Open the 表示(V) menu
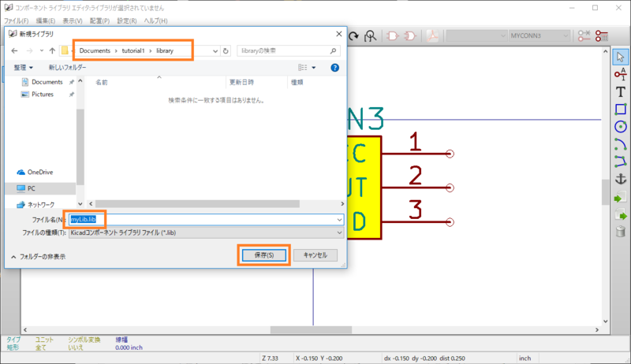631x364 pixels. click(73, 20)
